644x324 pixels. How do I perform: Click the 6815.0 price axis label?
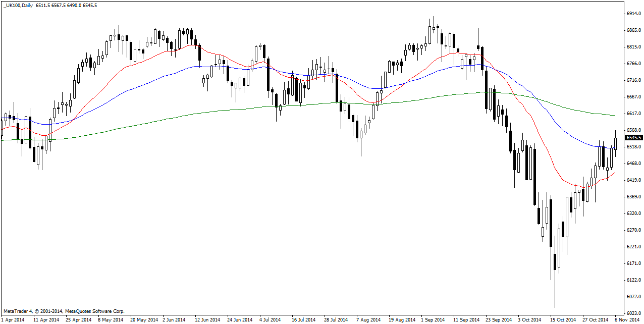pyautogui.click(x=633, y=47)
